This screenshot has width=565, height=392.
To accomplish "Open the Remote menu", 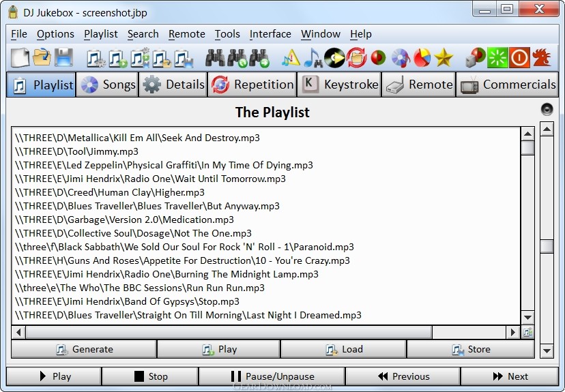I will pyautogui.click(x=187, y=34).
